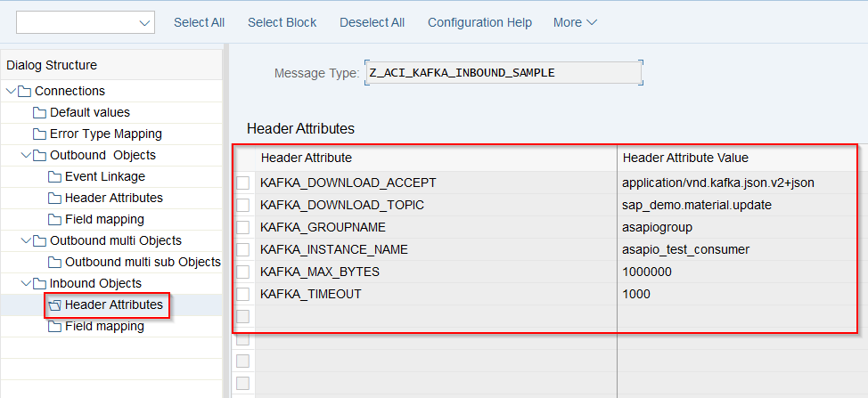Click the KAFKA_TIMEOUT value 1000
This screenshot has height=398, width=868.
pyautogui.click(x=636, y=295)
